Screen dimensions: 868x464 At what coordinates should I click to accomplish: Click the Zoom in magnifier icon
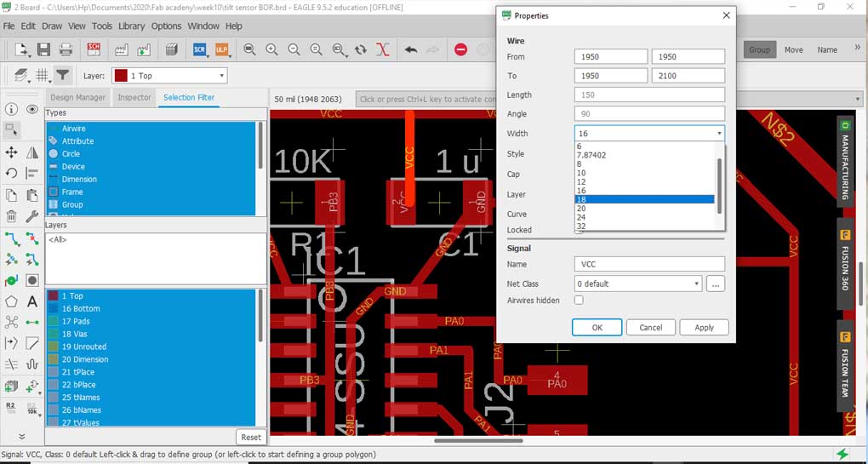coord(271,49)
